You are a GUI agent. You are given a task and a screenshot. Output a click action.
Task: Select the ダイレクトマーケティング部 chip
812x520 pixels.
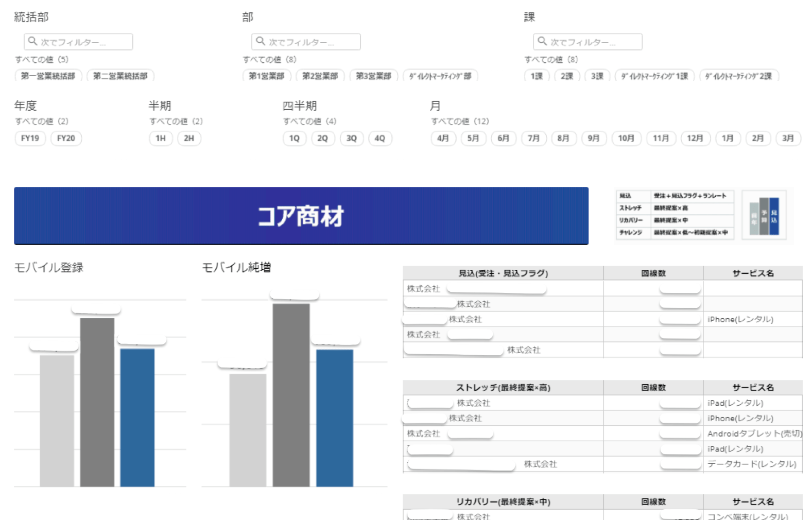(x=440, y=76)
